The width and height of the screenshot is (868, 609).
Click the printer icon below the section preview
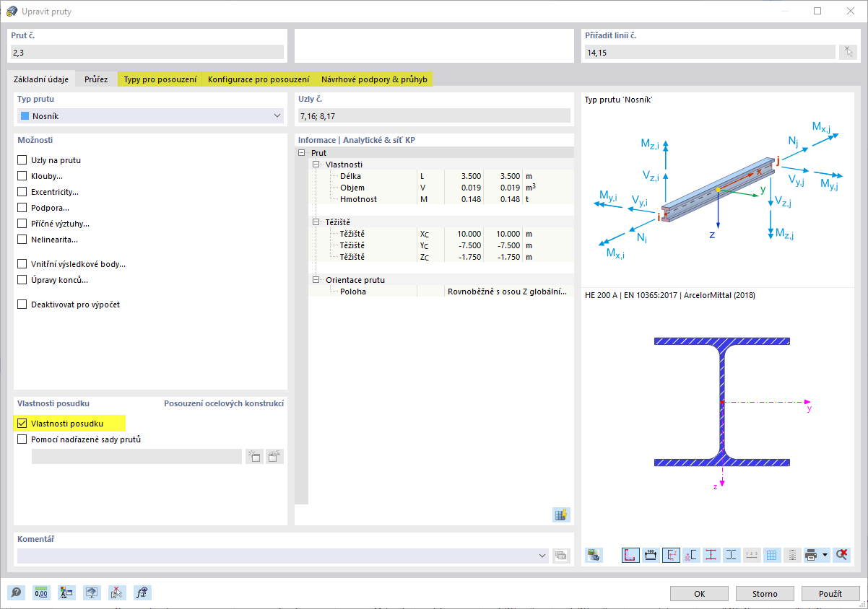coord(811,555)
